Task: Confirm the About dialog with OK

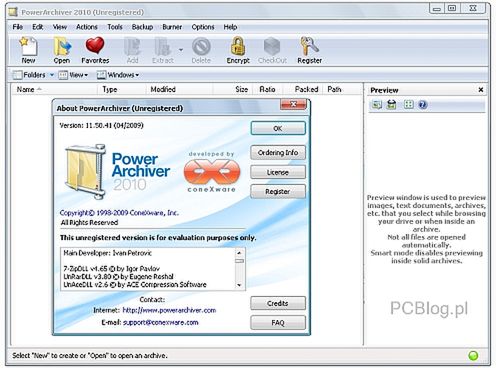Action: pyautogui.click(x=278, y=128)
